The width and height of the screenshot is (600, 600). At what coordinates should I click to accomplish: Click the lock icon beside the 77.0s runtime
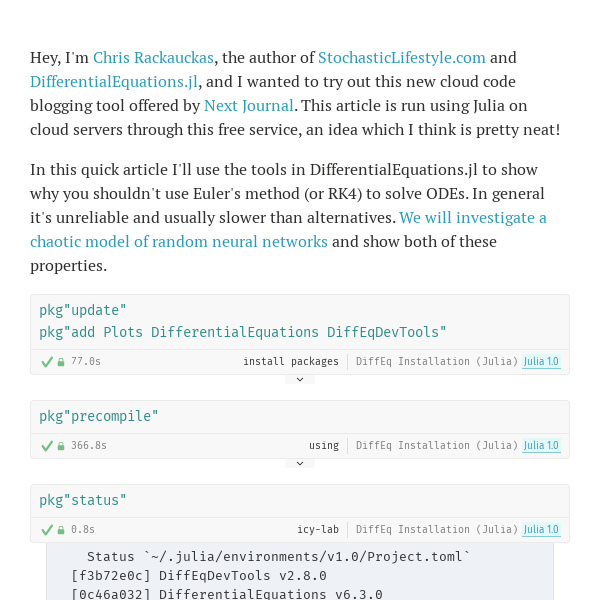[x=61, y=362]
